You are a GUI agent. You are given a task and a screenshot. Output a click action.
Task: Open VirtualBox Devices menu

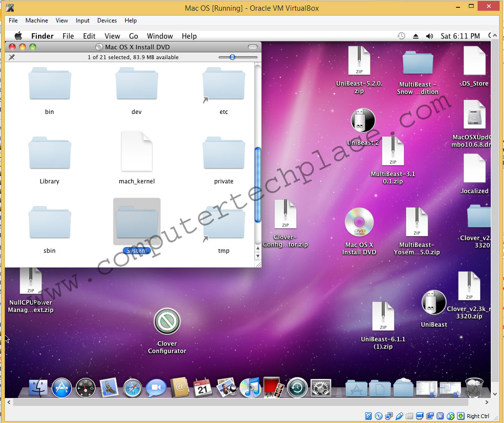[x=107, y=21]
